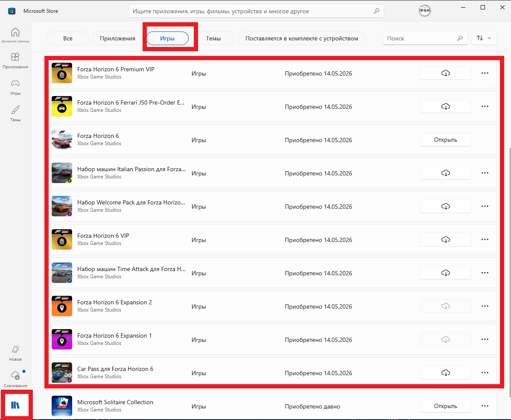Viewport: 511px width, 420px height.
Task: Click Forza Horizon 6 Expansion 1 thumbnail
Action: tap(61, 339)
